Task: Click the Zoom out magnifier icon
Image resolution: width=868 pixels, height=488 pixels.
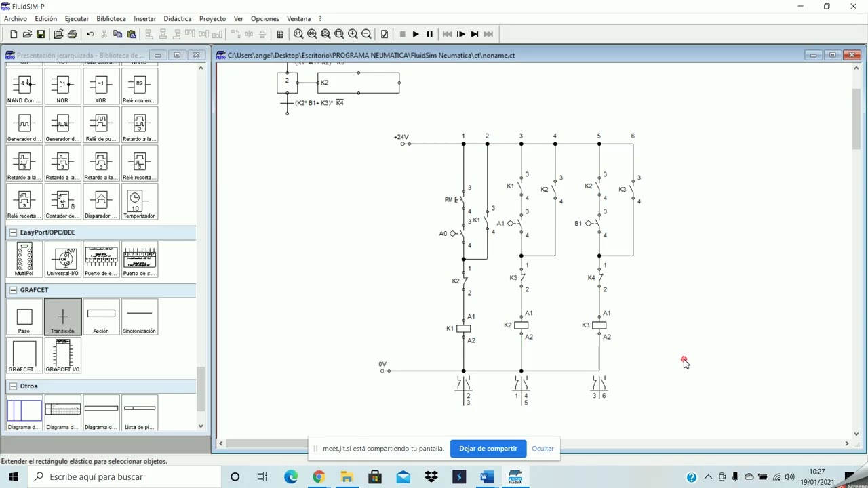Action: [x=366, y=34]
